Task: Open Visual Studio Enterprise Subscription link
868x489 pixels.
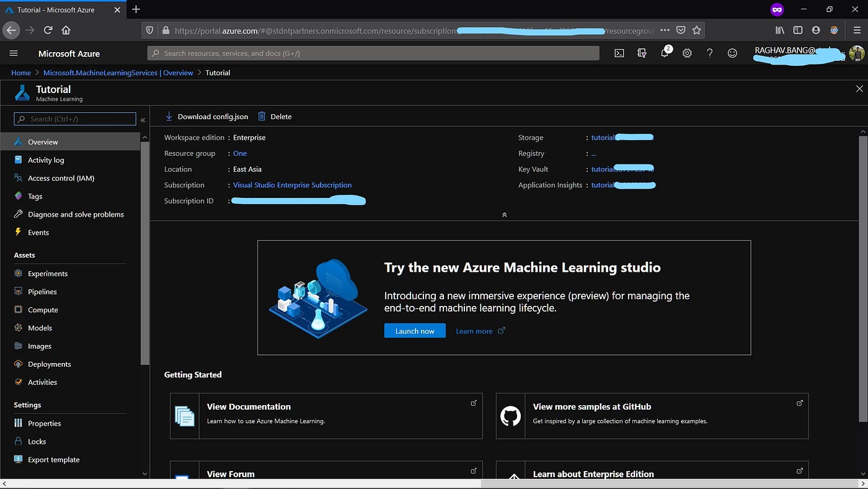Action: point(292,185)
